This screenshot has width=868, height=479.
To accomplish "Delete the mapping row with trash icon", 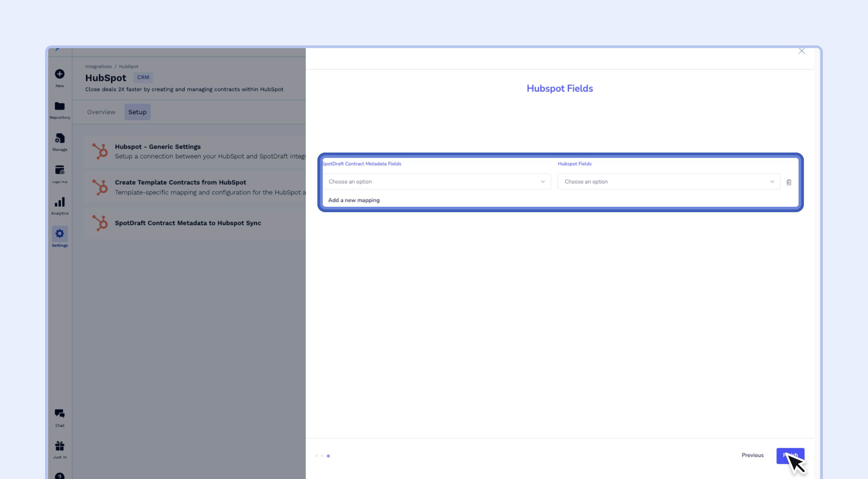I will (789, 182).
